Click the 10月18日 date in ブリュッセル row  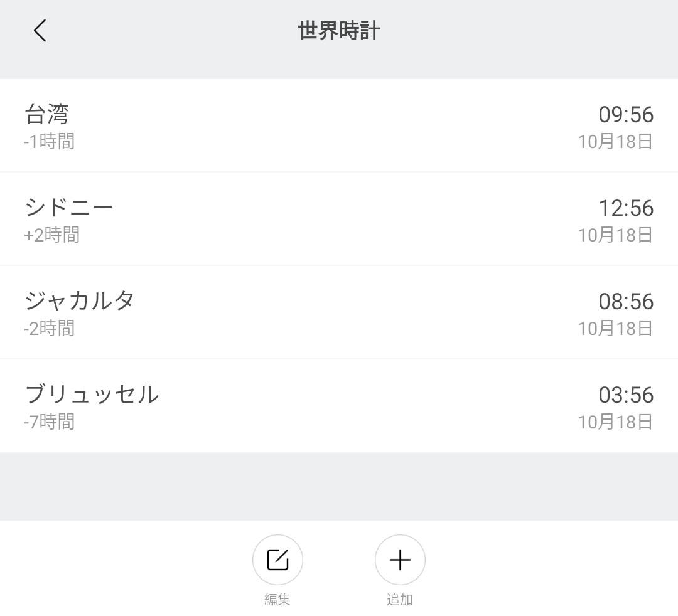click(615, 422)
